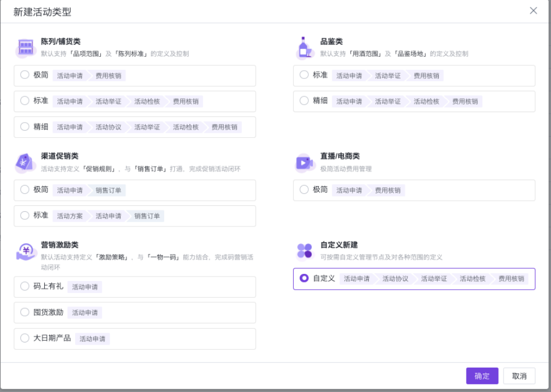Click 活动方案 tag in 渠道促销类 标准 row
This screenshot has height=392, width=551.
click(x=70, y=216)
